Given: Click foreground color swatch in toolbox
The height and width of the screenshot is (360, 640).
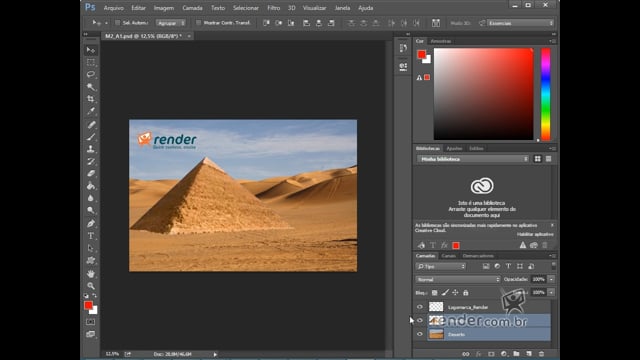Looking at the screenshot, I should pyautogui.click(x=88, y=305).
